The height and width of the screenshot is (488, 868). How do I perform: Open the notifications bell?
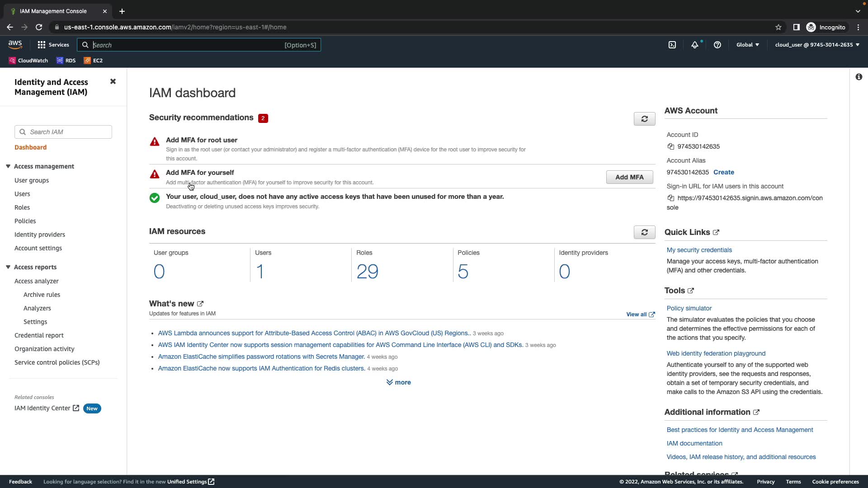tap(695, 45)
